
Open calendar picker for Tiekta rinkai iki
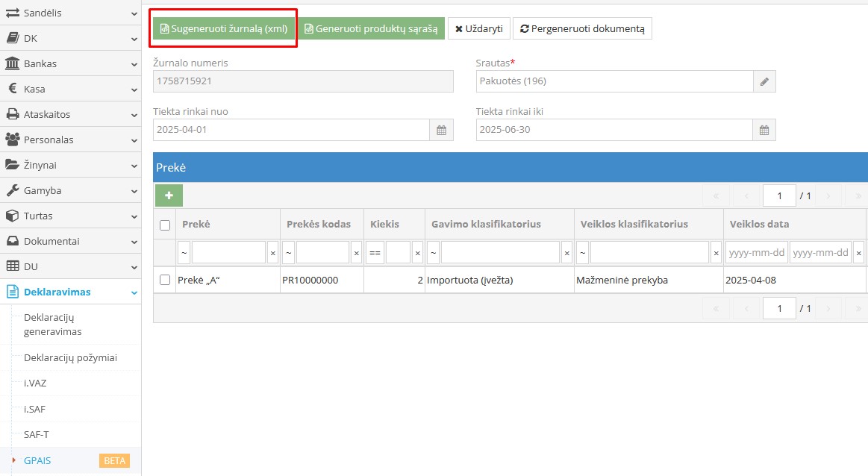coord(764,130)
